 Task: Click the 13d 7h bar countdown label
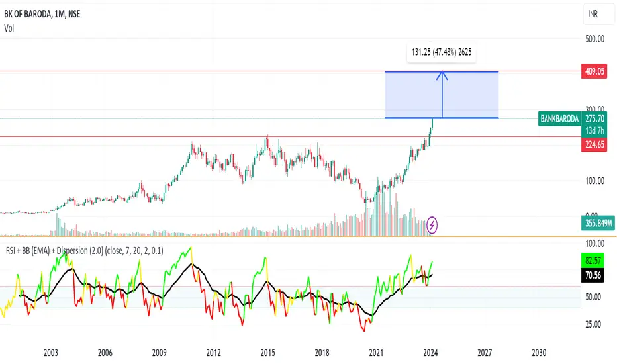[594, 130]
